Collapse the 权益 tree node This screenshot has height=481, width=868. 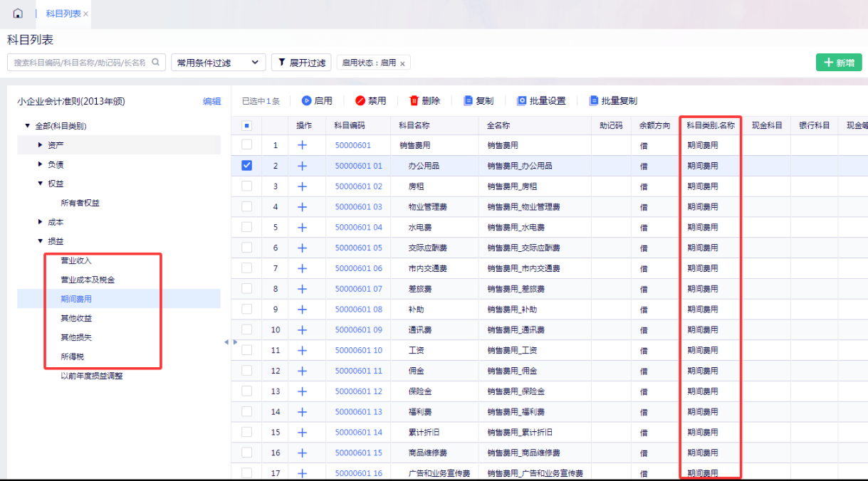click(x=40, y=184)
